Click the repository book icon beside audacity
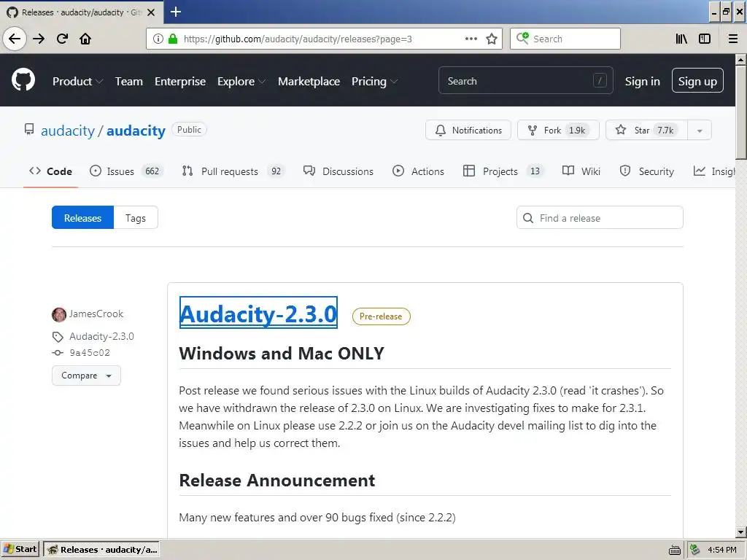The image size is (747, 560). (x=29, y=130)
